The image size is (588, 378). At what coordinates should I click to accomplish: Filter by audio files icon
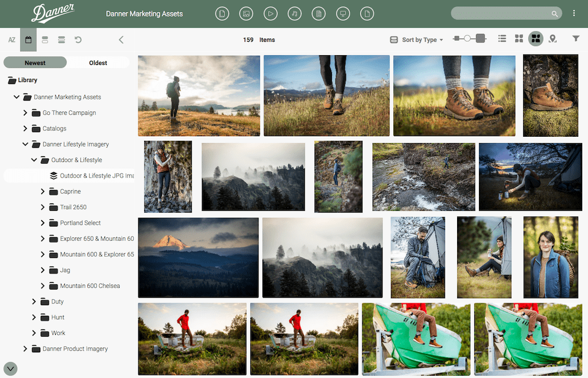pyautogui.click(x=295, y=13)
